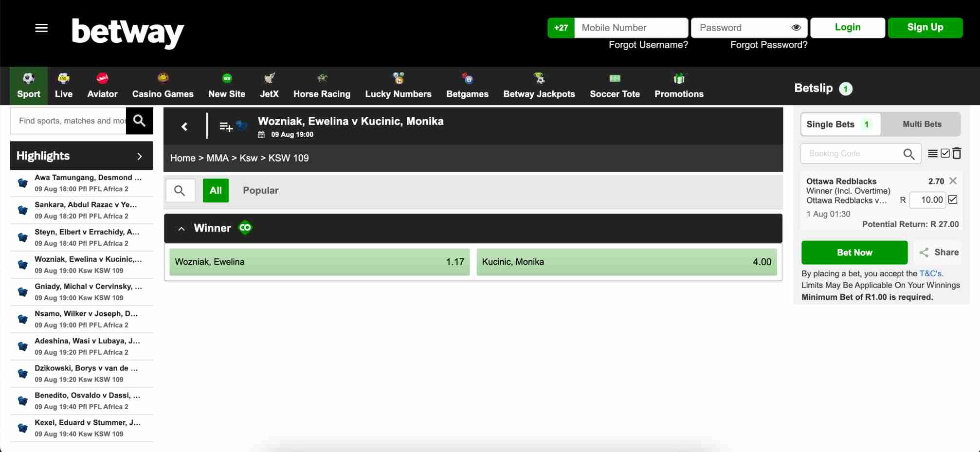980x452 pixels.
Task: Click the Share button
Action: pyautogui.click(x=939, y=253)
